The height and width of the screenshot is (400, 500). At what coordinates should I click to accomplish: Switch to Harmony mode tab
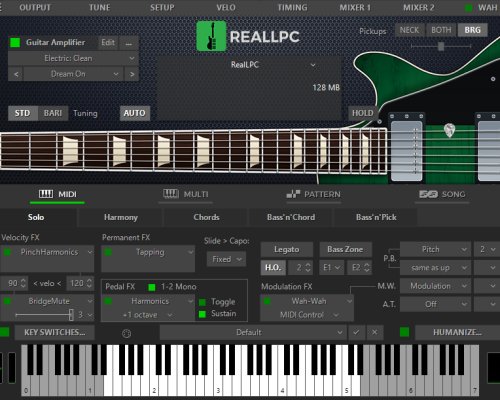tap(121, 217)
